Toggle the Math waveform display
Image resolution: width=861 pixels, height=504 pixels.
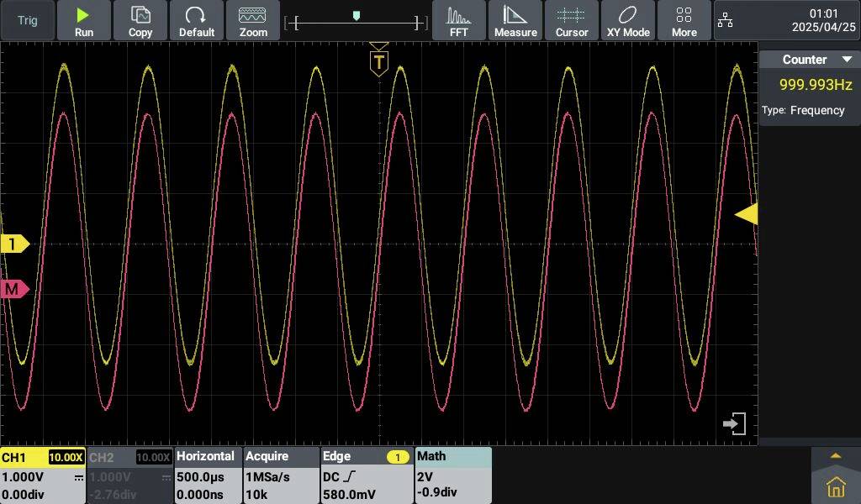pyautogui.click(x=454, y=475)
